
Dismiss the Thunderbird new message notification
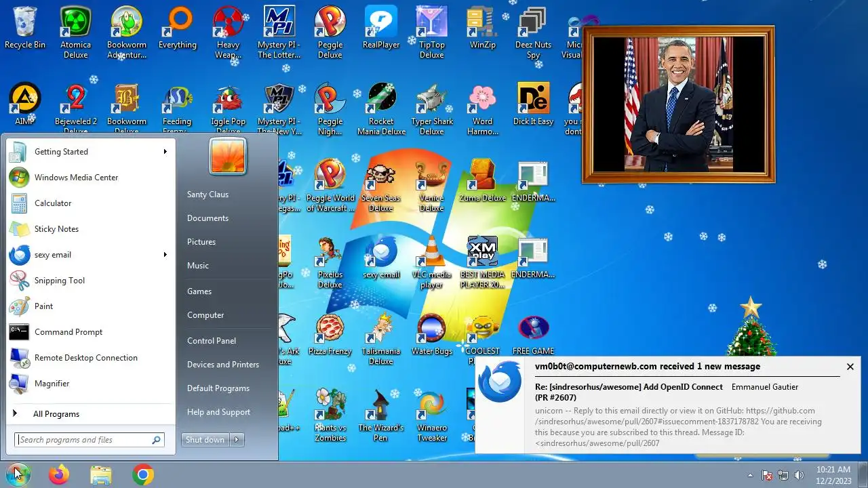pyautogui.click(x=850, y=367)
